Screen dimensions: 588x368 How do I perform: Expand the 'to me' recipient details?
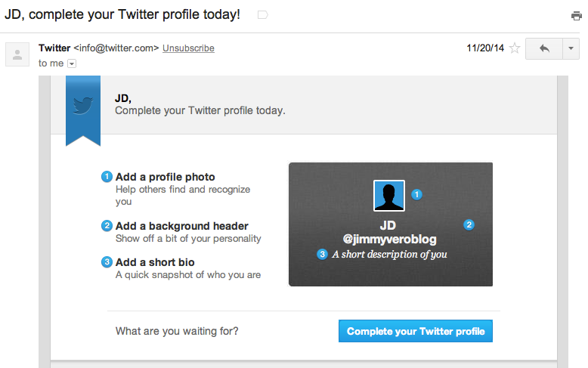(72, 64)
